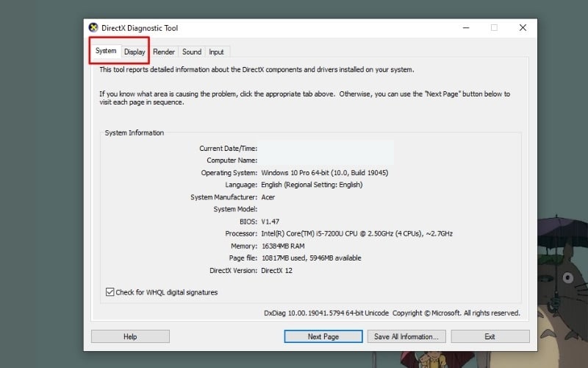Switch to the System tab
This screenshot has height=368, width=588.
click(x=106, y=52)
